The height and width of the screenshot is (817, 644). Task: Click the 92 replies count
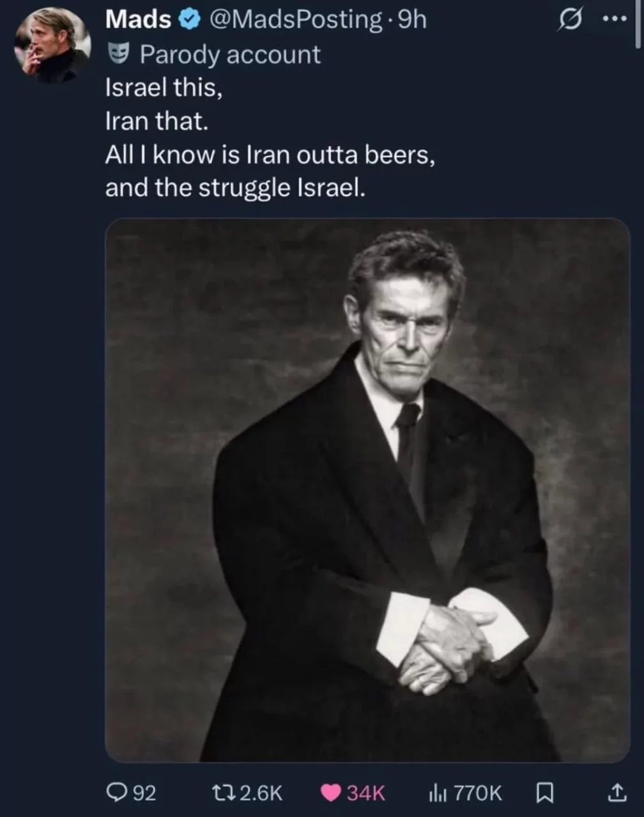pyautogui.click(x=144, y=793)
